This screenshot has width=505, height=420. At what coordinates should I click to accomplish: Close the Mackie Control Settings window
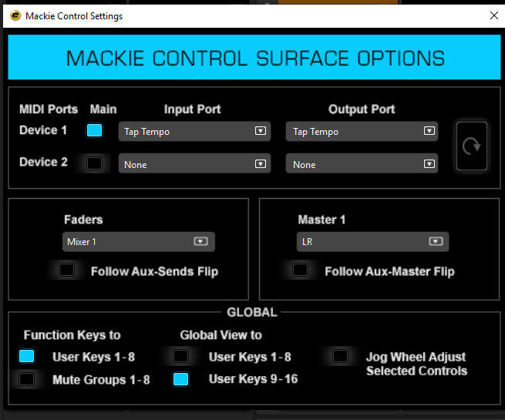pos(493,15)
